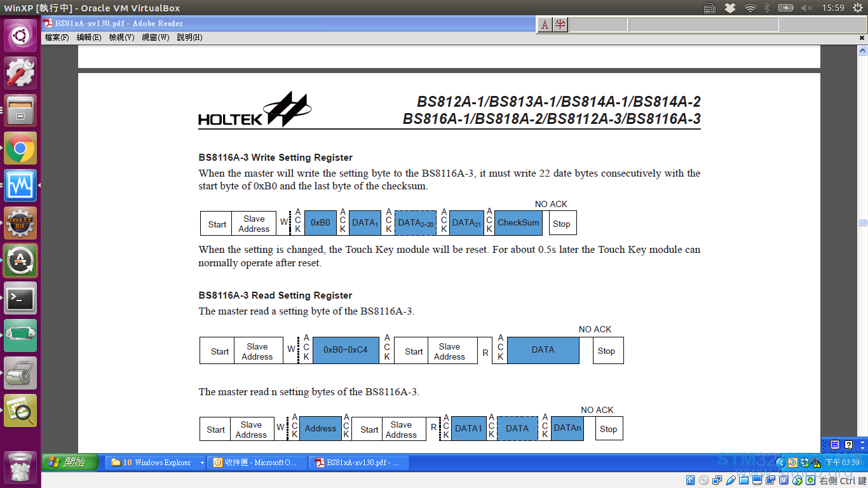868x488 pixels.
Task: Click the '0xB0~0xC4' block in diagram
Action: point(346,350)
